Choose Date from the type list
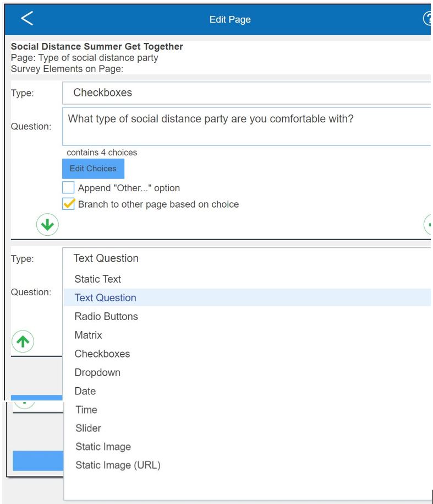433x504 pixels. pyautogui.click(x=85, y=392)
